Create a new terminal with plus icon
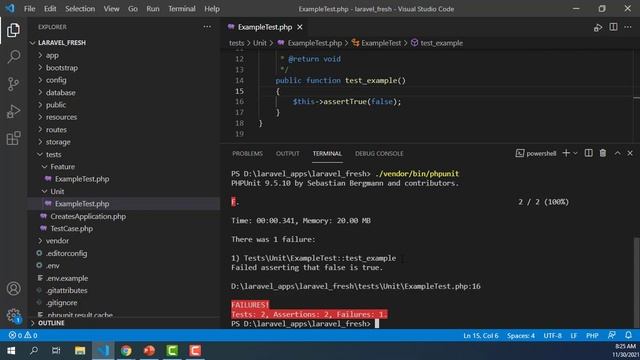Image resolution: width=640 pixels, height=360 pixels. pos(566,153)
